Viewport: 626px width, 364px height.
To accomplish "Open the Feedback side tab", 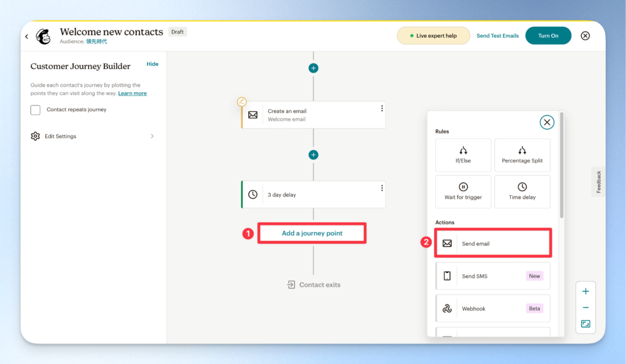I will coord(598,182).
